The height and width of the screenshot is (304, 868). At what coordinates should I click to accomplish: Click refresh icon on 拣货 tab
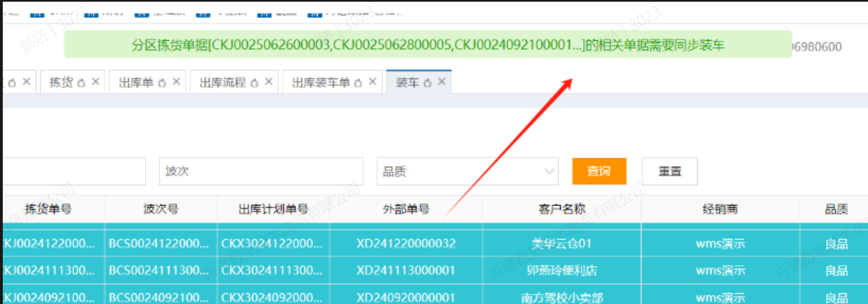82,83
